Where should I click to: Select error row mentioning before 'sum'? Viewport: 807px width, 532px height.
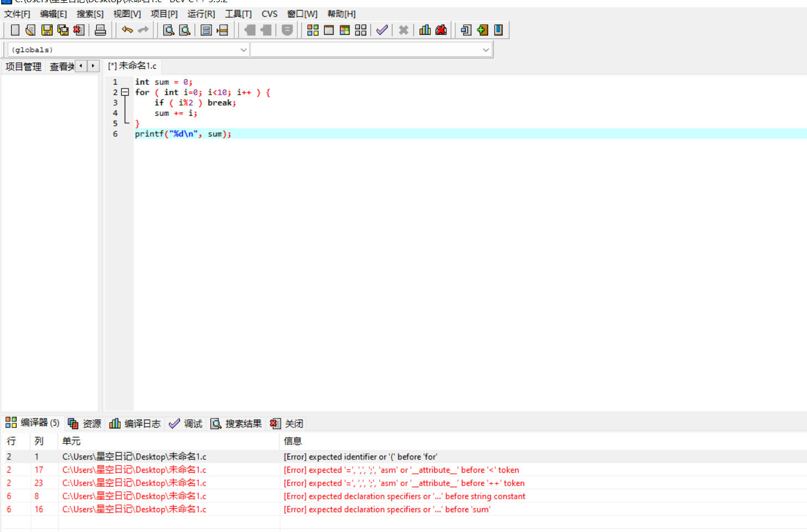(403, 510)
